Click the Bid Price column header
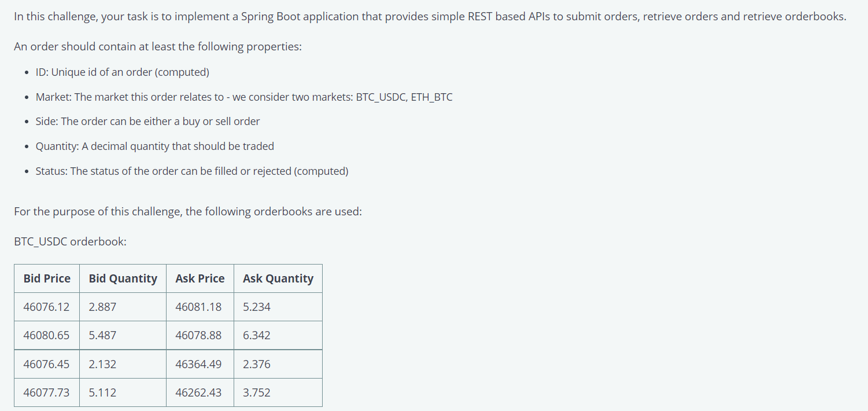 [x=47, y=278]
